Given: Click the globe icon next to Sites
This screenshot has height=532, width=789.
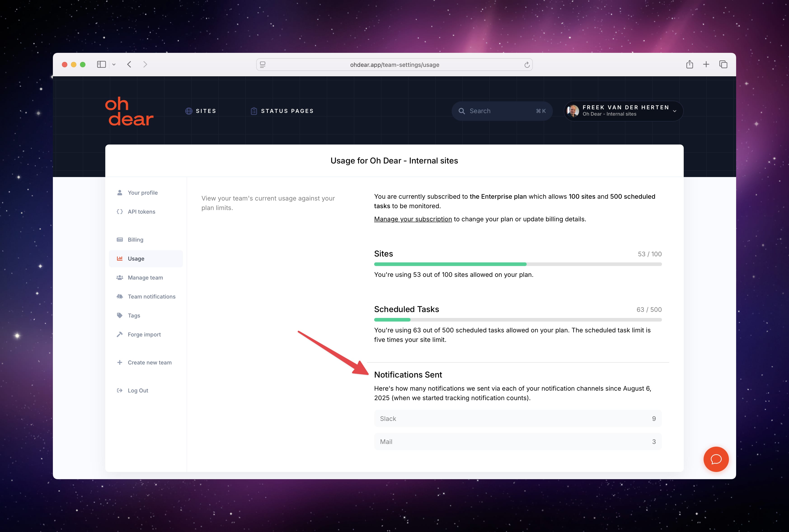Looking at the screenshot, I should pyautogui.click(x=189, y=111).
